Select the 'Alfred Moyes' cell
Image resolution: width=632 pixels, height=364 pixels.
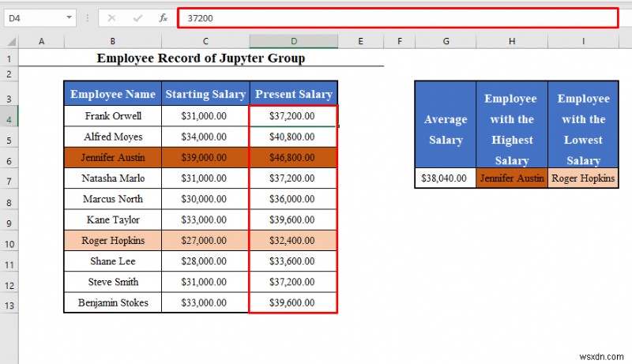(113, 137)
